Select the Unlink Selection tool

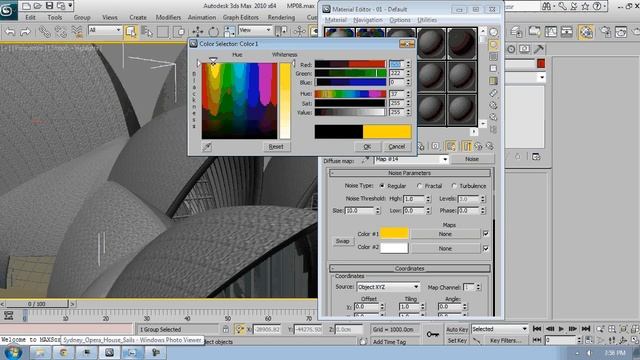pos(60,31)
